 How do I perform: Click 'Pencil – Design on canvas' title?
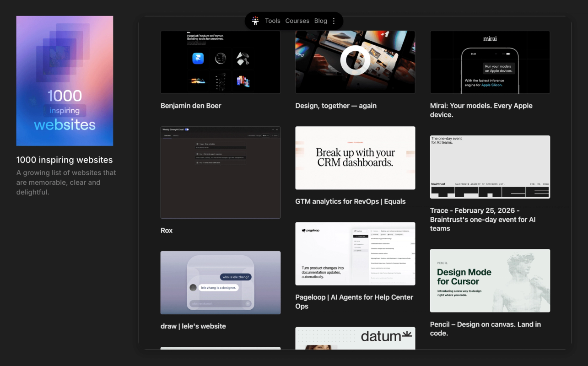(x=486, y=329)
